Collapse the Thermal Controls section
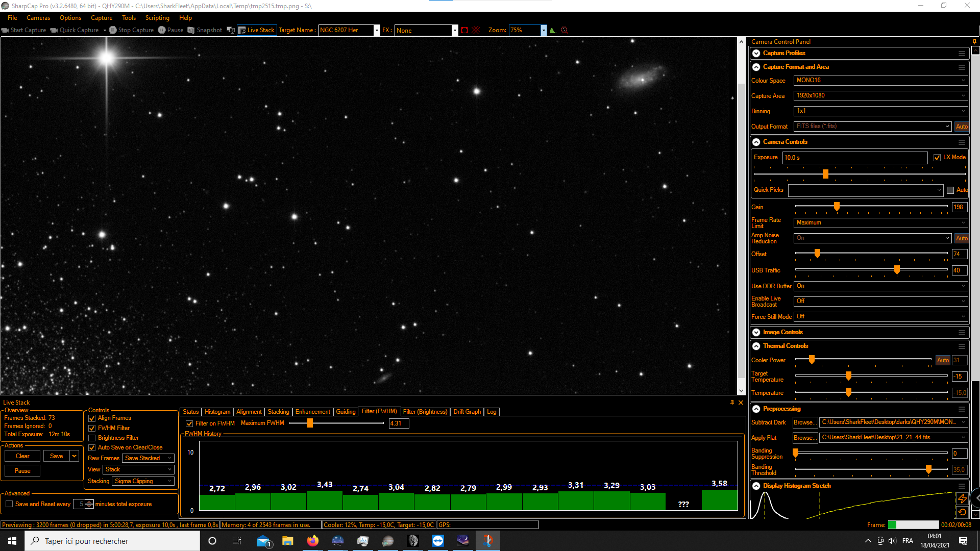The height and width of the screenshot is (551, 980). pyautogui.click(x=756, y=346)
